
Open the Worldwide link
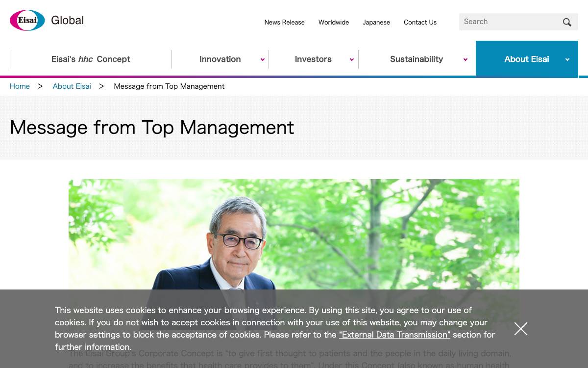click(334, 22)
